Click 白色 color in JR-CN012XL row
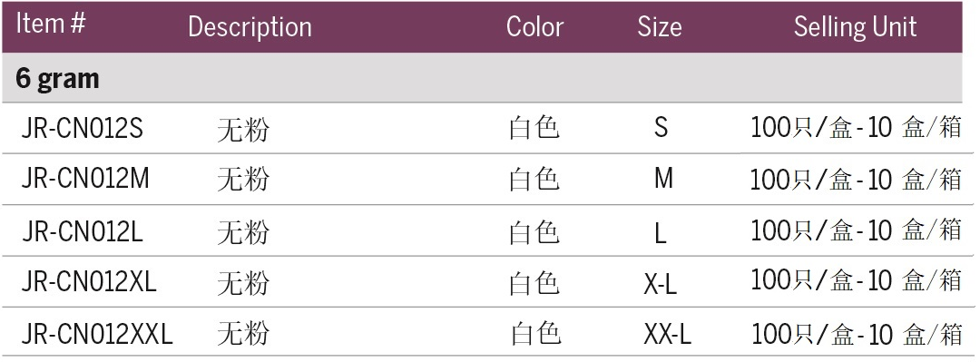Image resolution: width=980 pixels, height=362 pixels. click(x=534, y=283)
